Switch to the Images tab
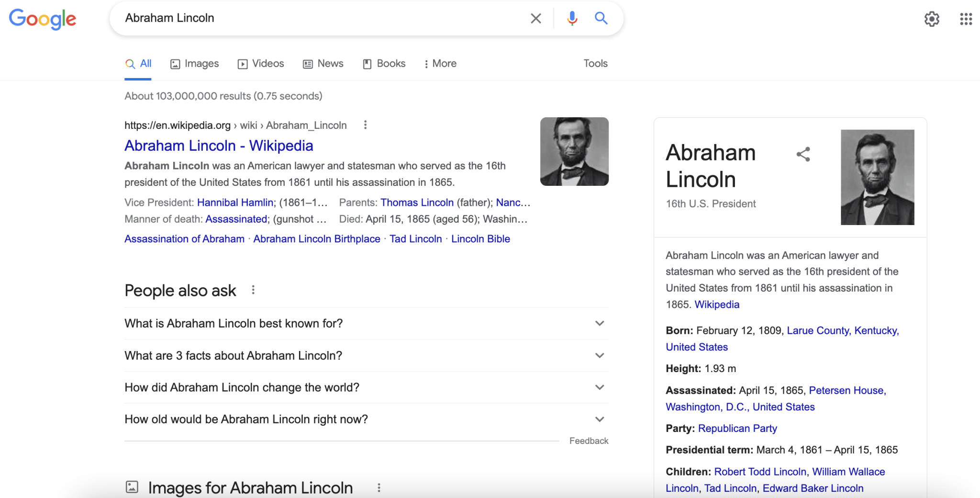 click(195, 64)
